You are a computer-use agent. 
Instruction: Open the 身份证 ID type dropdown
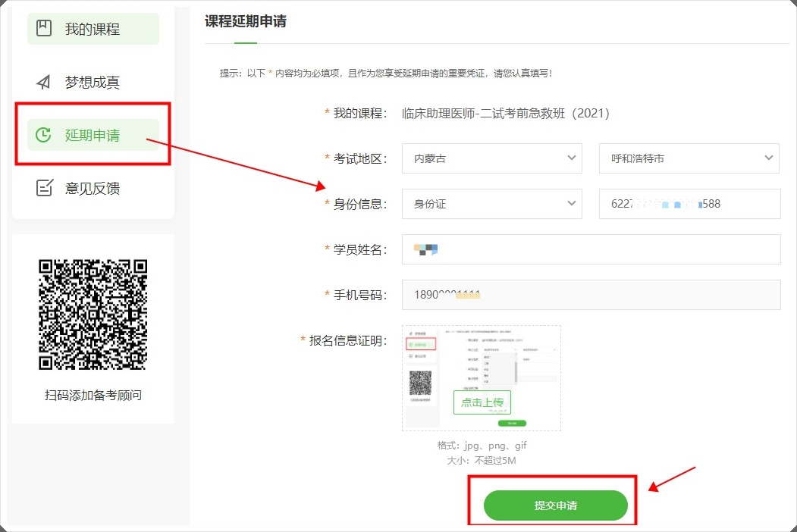click(491, 204)
